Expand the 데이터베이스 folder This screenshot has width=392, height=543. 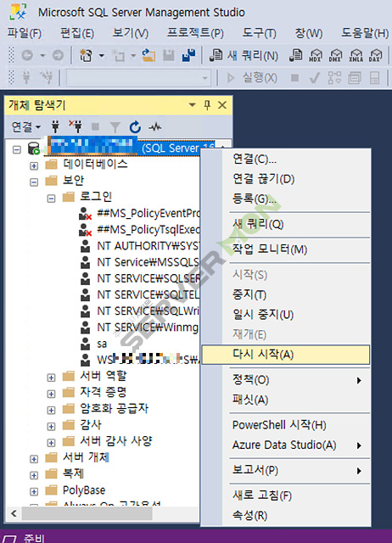34,166
